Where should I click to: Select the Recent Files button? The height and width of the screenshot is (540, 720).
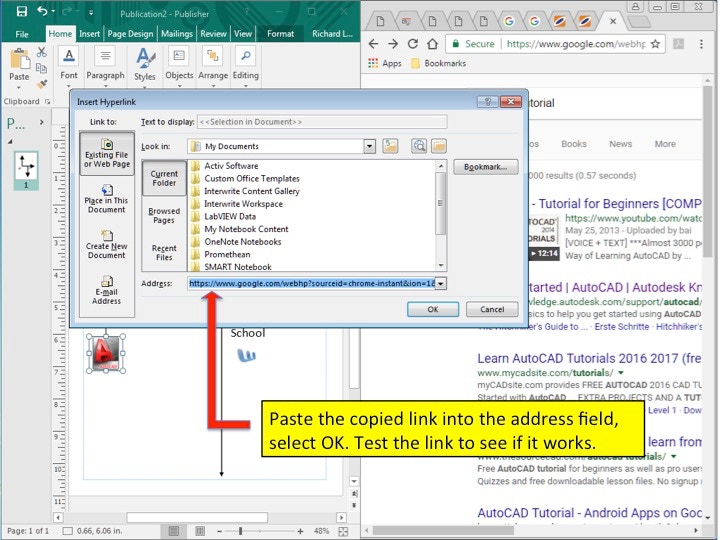click(x=164, y=253)
